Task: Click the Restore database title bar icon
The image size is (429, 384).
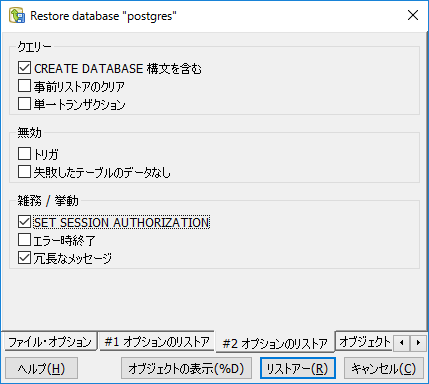Action: (17, 16)
